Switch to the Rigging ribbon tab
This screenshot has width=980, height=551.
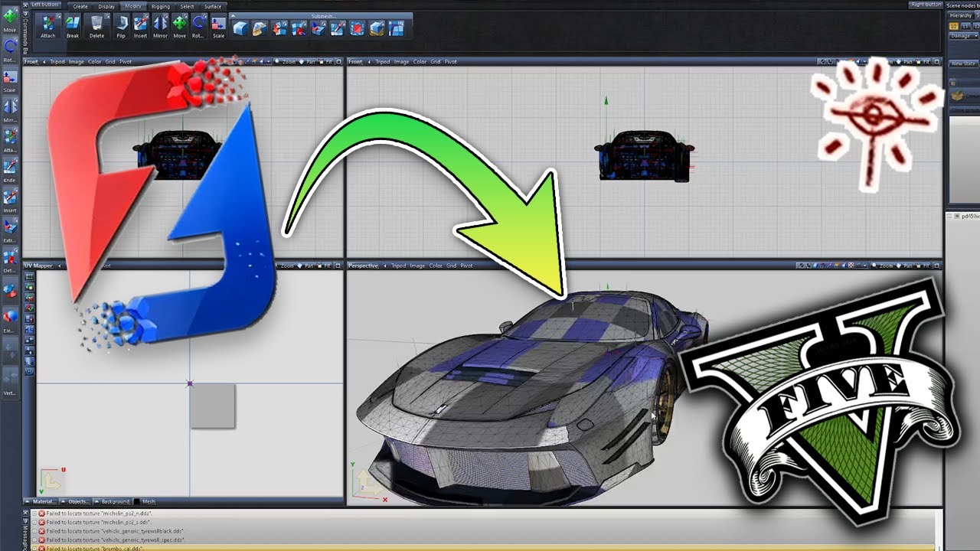coord(161,6)
